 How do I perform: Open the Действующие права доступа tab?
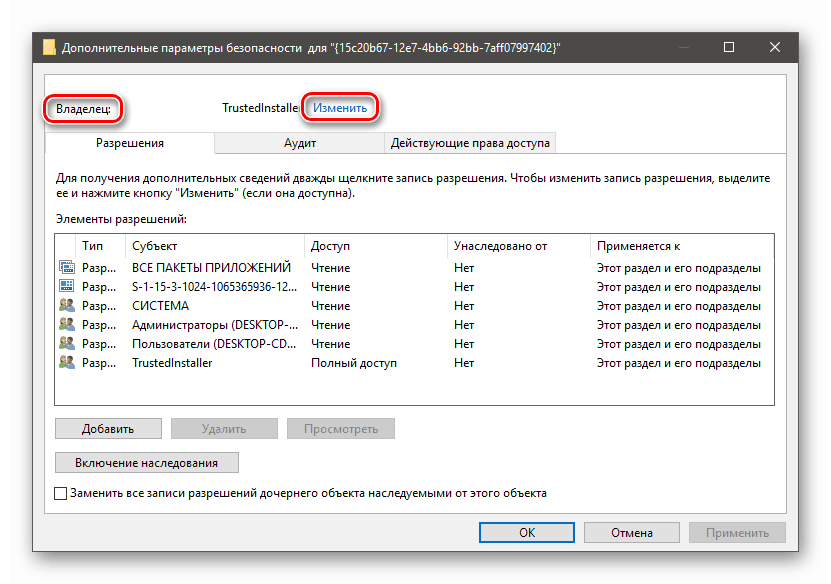470,143
